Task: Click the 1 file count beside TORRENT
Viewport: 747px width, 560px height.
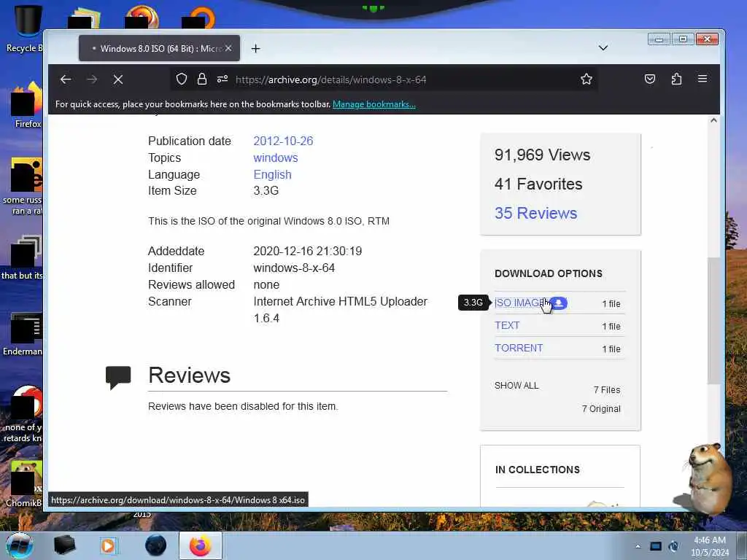Action: pos(611,349)
